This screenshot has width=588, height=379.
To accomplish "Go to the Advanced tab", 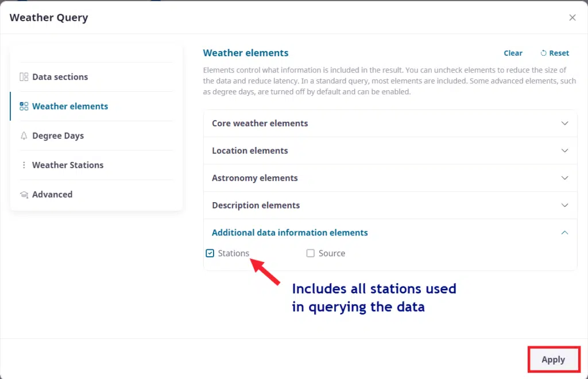I will click(x=52, y=195).
